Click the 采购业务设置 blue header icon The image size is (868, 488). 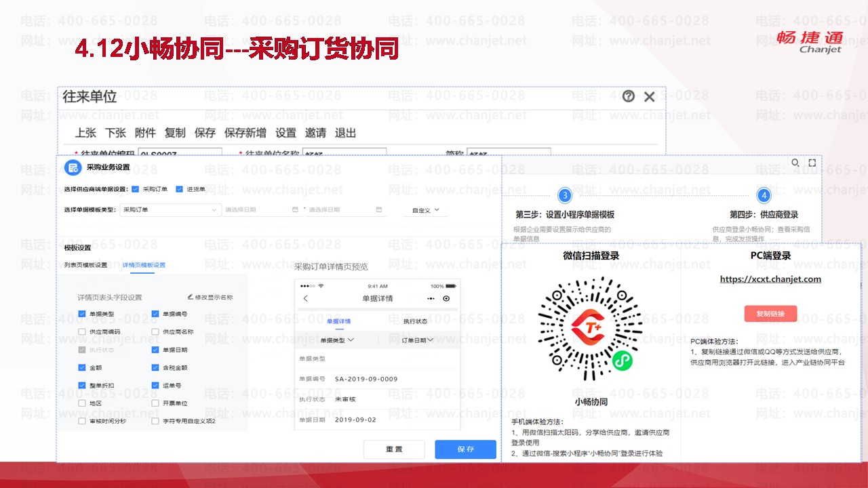coord(72,167)
